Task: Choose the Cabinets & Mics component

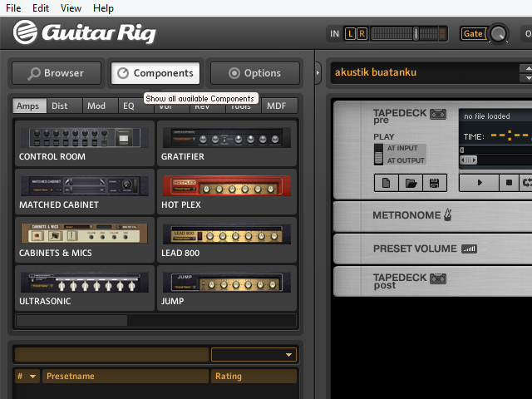Action: [x=85, y=239]
